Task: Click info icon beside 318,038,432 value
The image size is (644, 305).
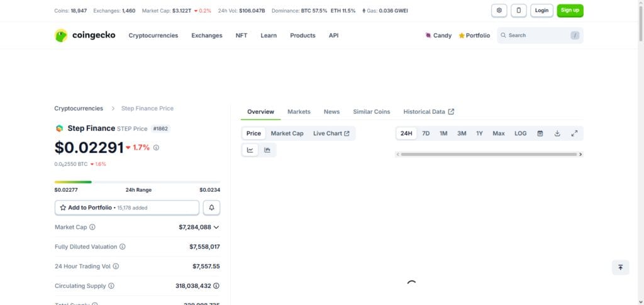Action: point(216,286)
